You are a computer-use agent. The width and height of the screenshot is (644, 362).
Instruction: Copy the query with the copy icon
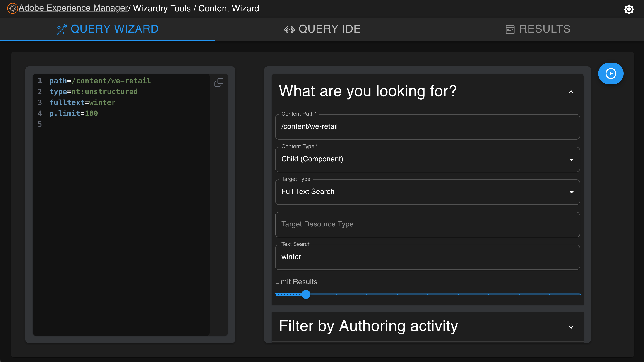tap(219, 82)
